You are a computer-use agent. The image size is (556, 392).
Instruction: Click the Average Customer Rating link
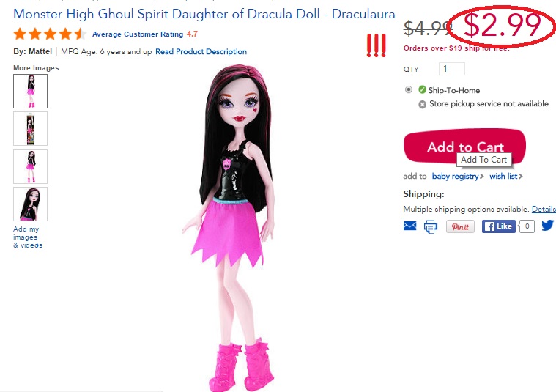tap(138, 34)
